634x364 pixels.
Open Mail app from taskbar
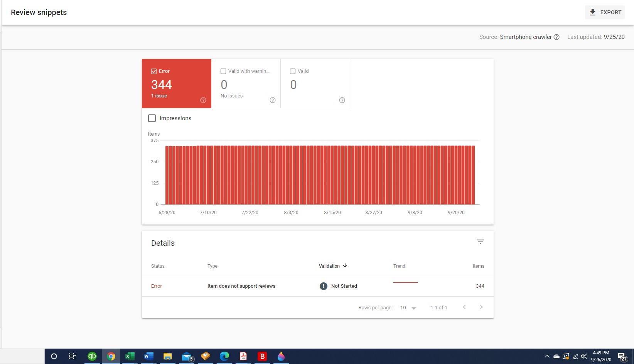point(187,356)
